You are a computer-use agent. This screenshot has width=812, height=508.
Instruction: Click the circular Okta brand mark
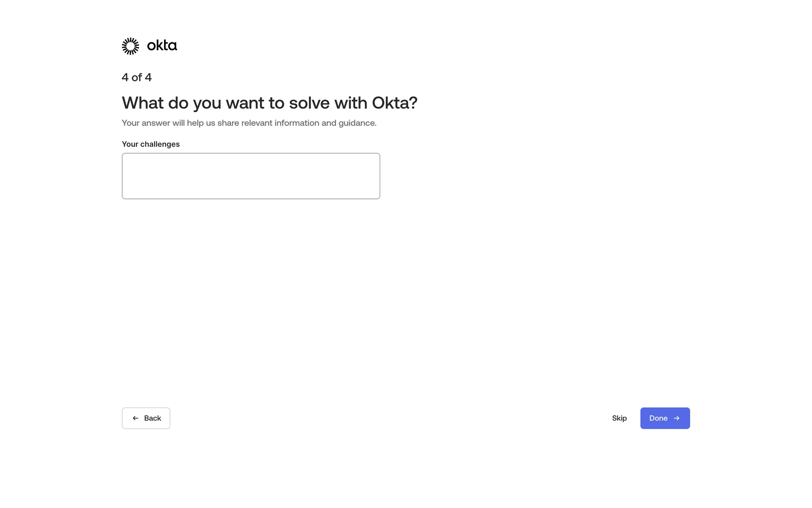click(x=130, y=46)
